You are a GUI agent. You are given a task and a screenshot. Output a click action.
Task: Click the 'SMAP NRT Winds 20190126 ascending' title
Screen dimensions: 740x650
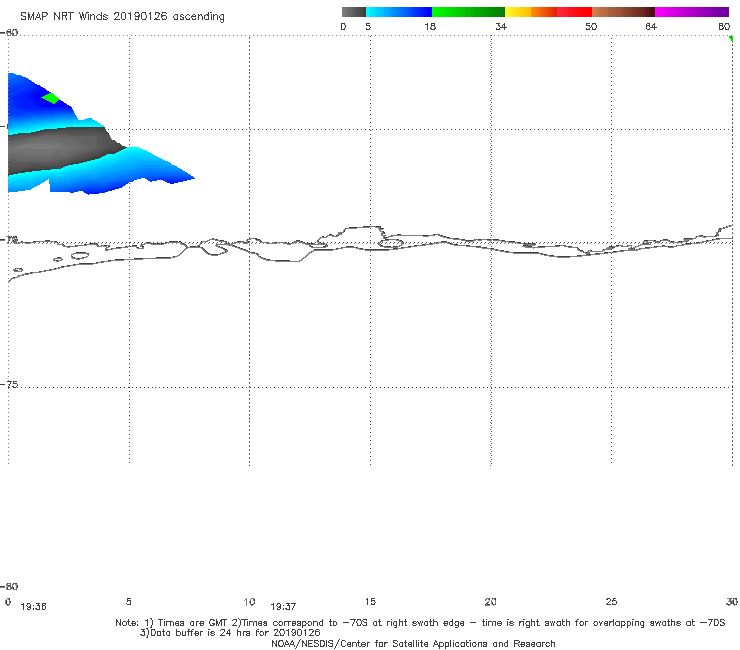pos(122,16)
